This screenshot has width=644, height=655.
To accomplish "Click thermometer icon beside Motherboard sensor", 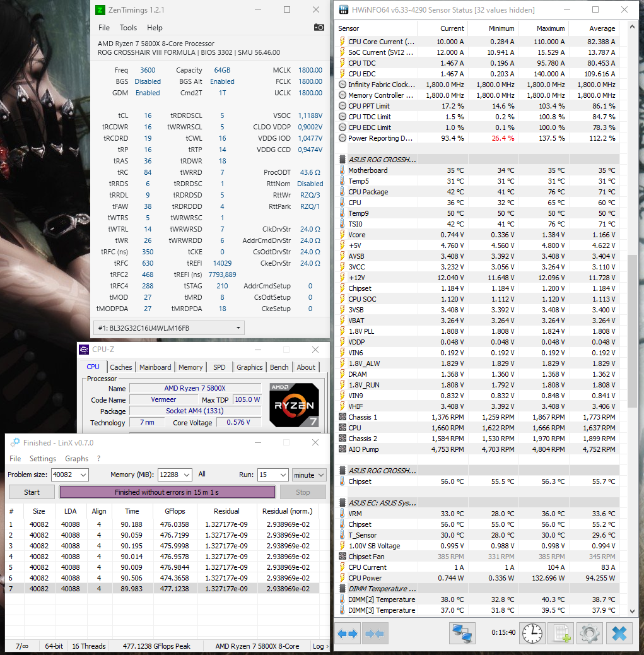I will pyautogui.click(x=342, y=170).
